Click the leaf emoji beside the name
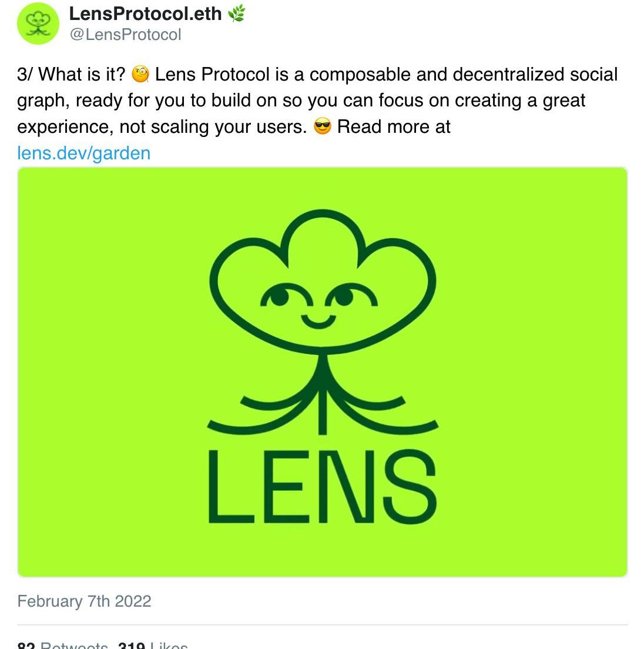This screenshot has width=644, height=649. 236,14
